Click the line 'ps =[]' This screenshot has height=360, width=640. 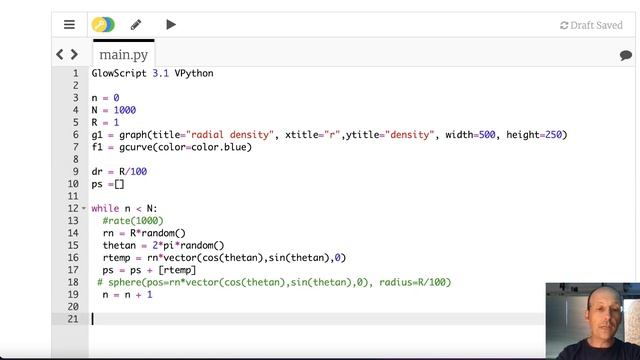click(108, 184)
